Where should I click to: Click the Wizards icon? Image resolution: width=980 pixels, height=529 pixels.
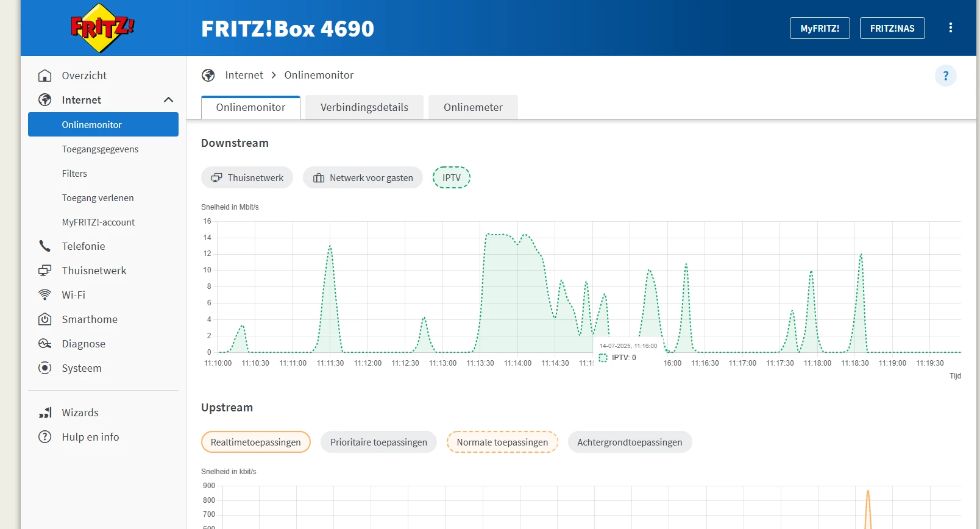click(x=44, y=413)
